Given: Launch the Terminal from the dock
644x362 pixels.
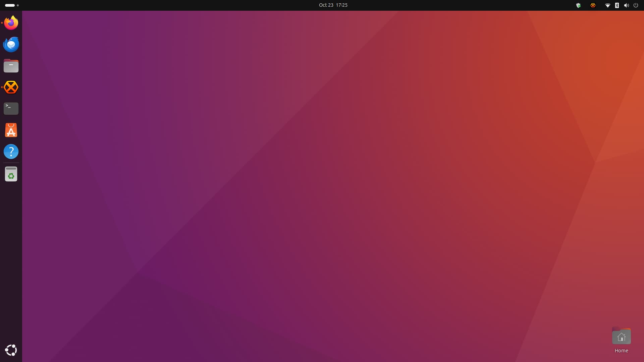Looking at the screenshot, I should (x=11, y=109).
